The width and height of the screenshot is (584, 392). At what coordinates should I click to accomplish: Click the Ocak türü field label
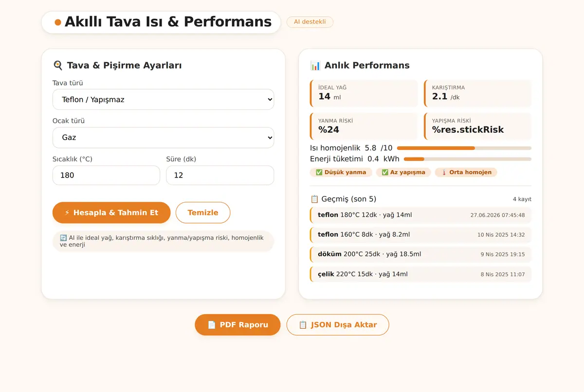tap(69, 121)
